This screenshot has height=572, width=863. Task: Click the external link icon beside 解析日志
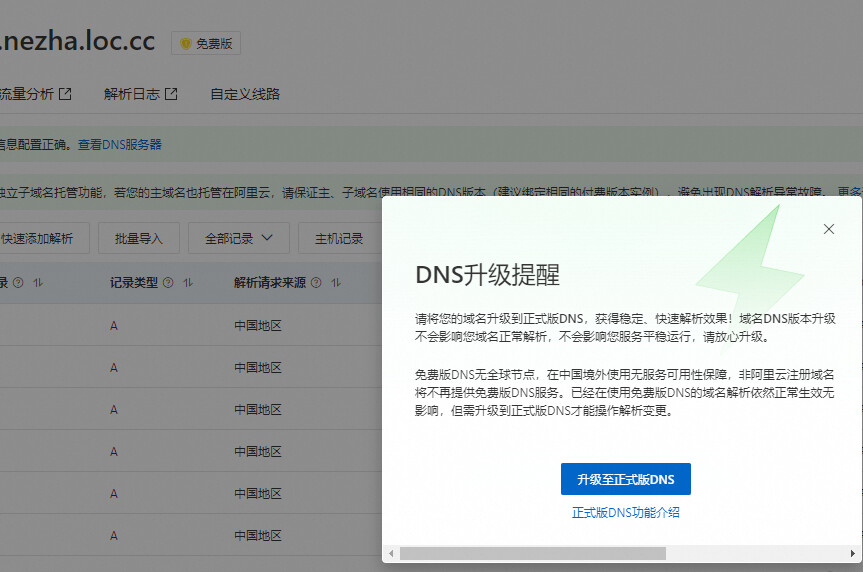(171, 94)
